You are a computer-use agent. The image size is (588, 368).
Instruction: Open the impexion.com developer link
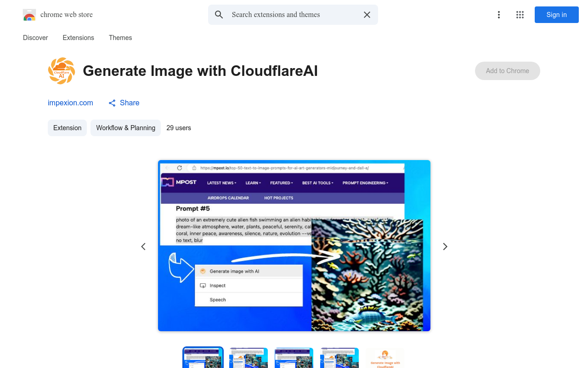coord(70,103)
